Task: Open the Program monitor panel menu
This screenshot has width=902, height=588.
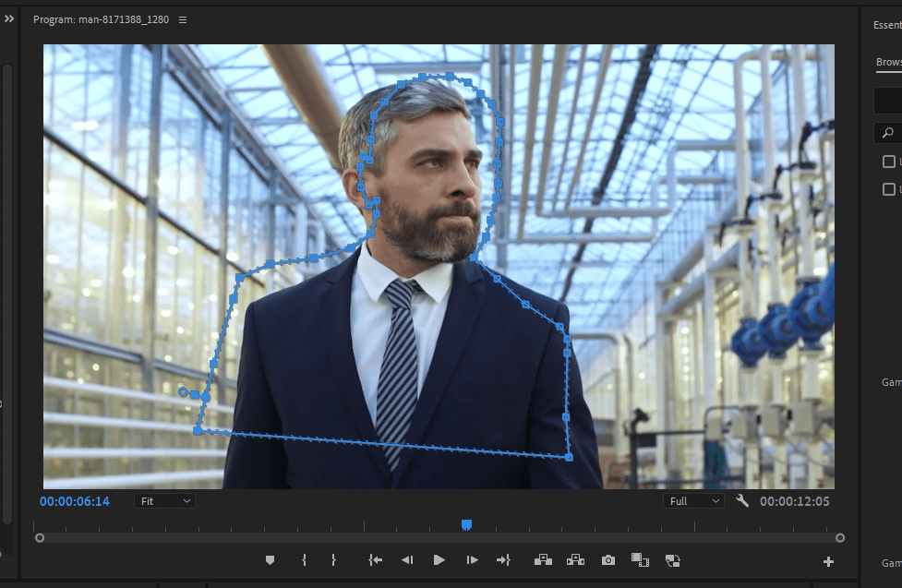Action: (183, 19)
